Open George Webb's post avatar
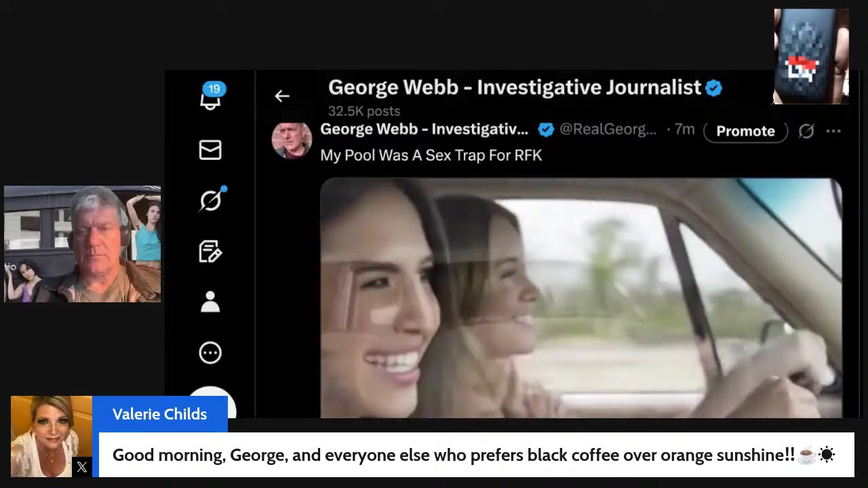The image size is (868, 488). pos(292,139)
